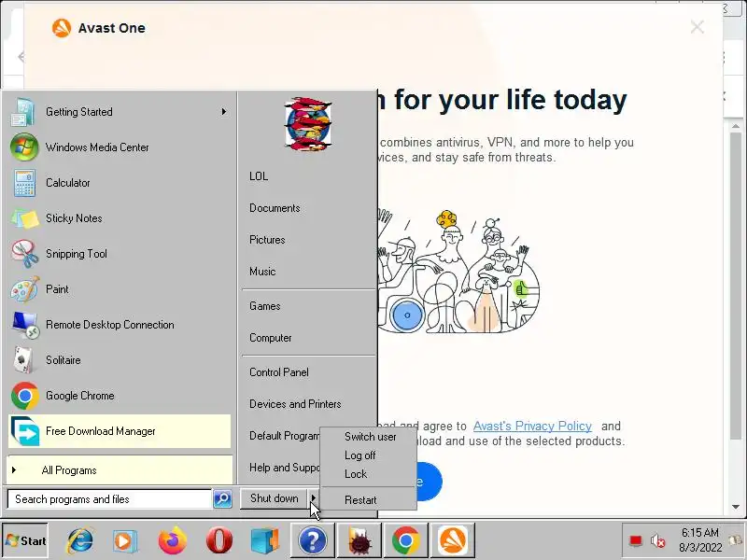The image size is (747, 560).
Task: Open Windows Media Player on taskbar
Action: point(125,541)
